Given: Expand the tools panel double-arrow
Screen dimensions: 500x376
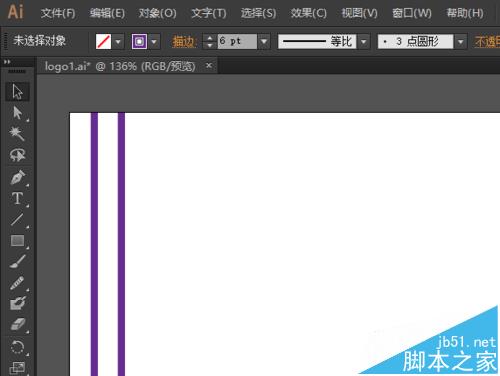Looking at the screenshot, I should point(7,62).
